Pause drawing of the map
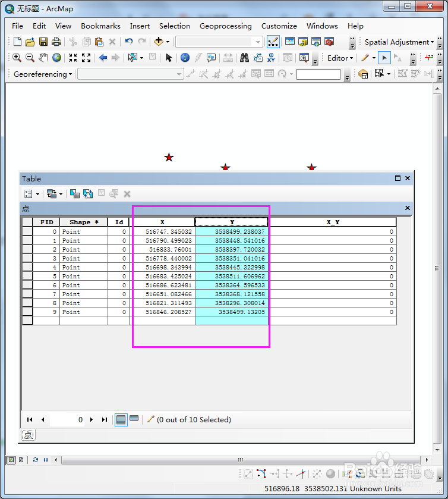 46,460
